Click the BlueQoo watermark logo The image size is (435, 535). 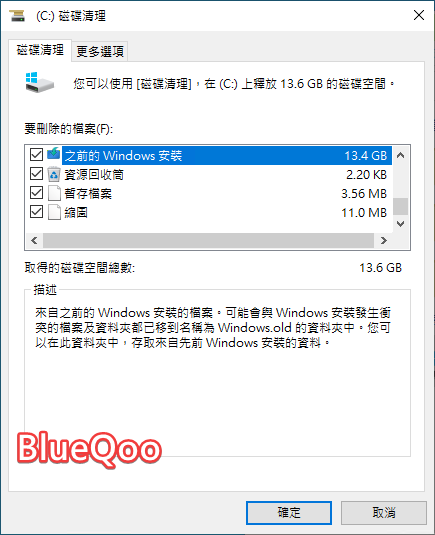pos(89,449)
